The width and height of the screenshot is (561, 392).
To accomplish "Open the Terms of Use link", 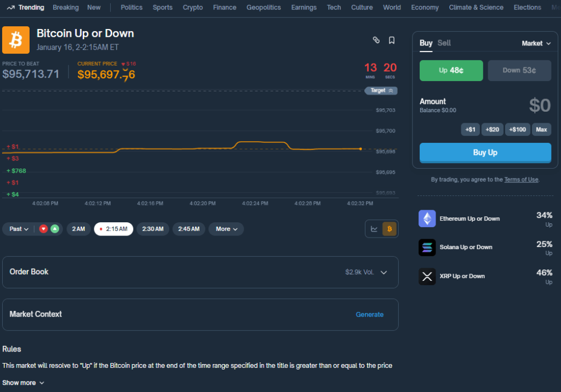I will 521,180.
